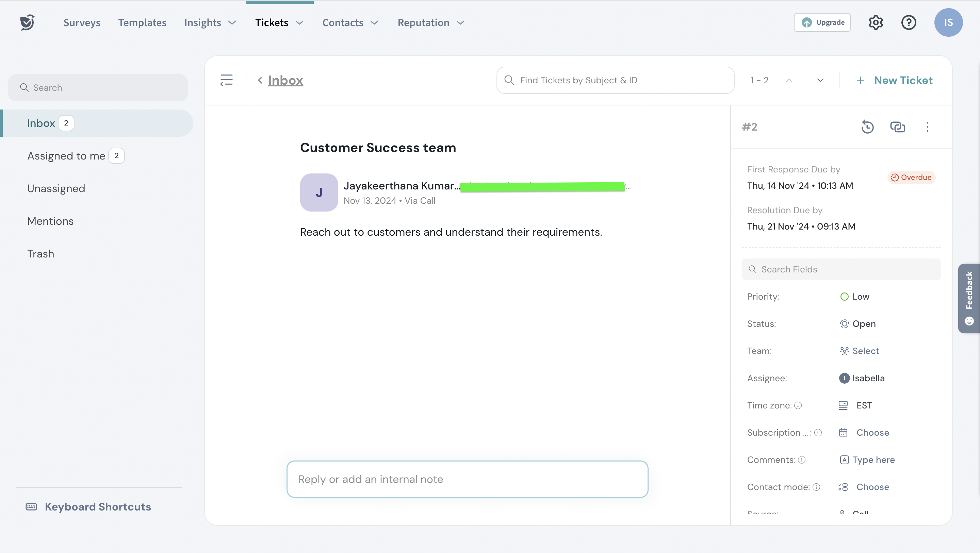Viewport: 980px width, 553px height.
Task: Select Assigned to me in sidebar
Action: [67, 156]
